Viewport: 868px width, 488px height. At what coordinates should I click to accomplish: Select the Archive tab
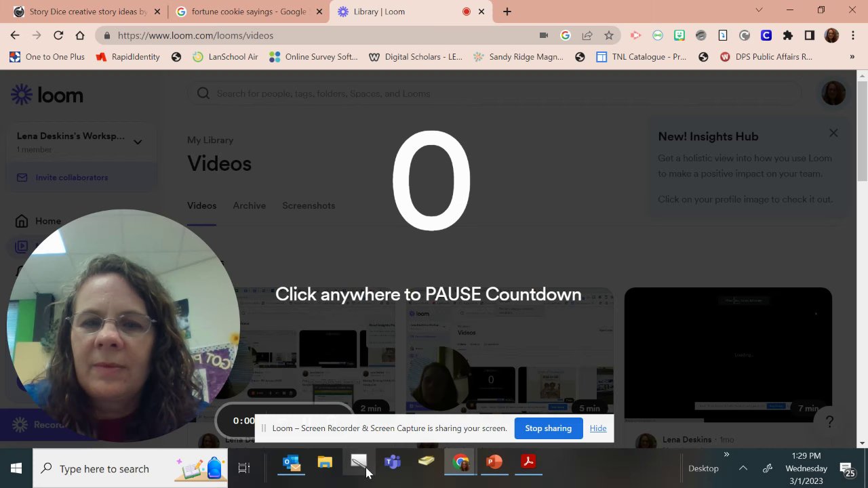click(x=249, y=205)
